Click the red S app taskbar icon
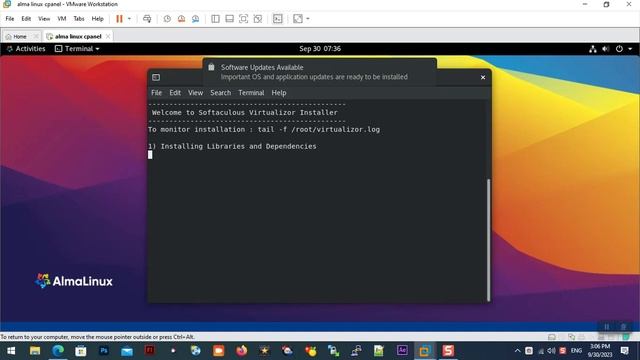640x360 pixels. (448, 351)
